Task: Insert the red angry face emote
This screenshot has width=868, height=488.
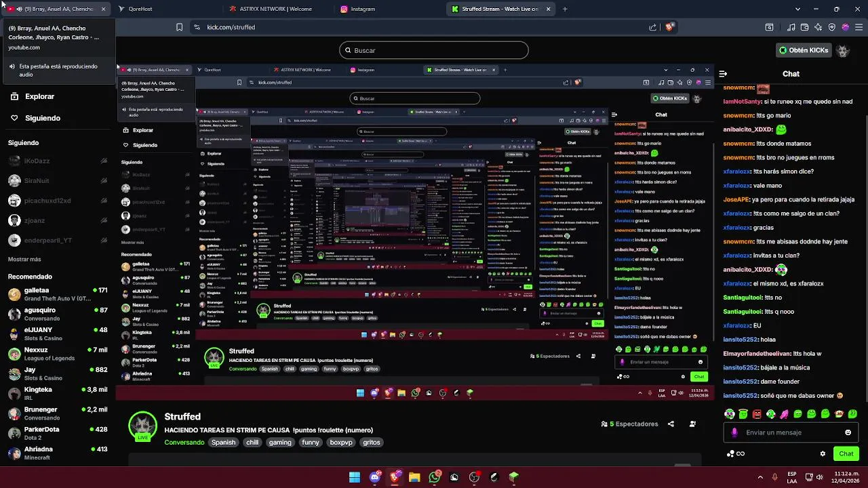Action: [x=757, y=413]
